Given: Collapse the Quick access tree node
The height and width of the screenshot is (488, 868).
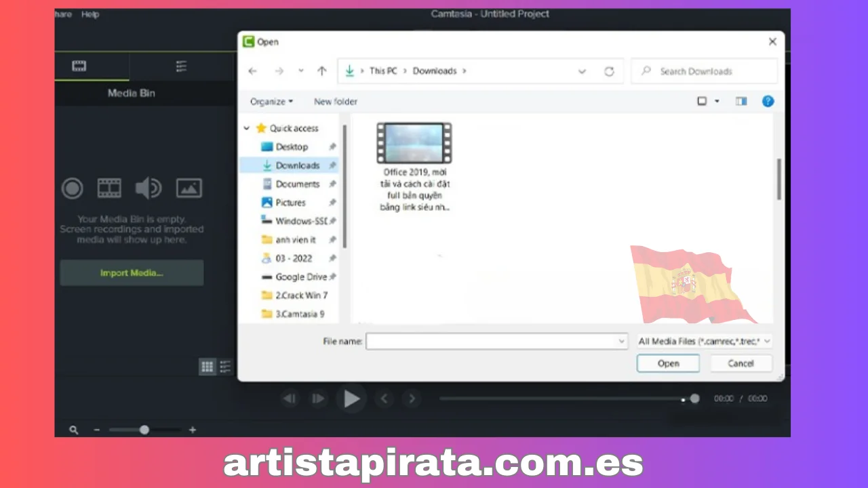Looking at the screenshot, I should tap(247, 128).
